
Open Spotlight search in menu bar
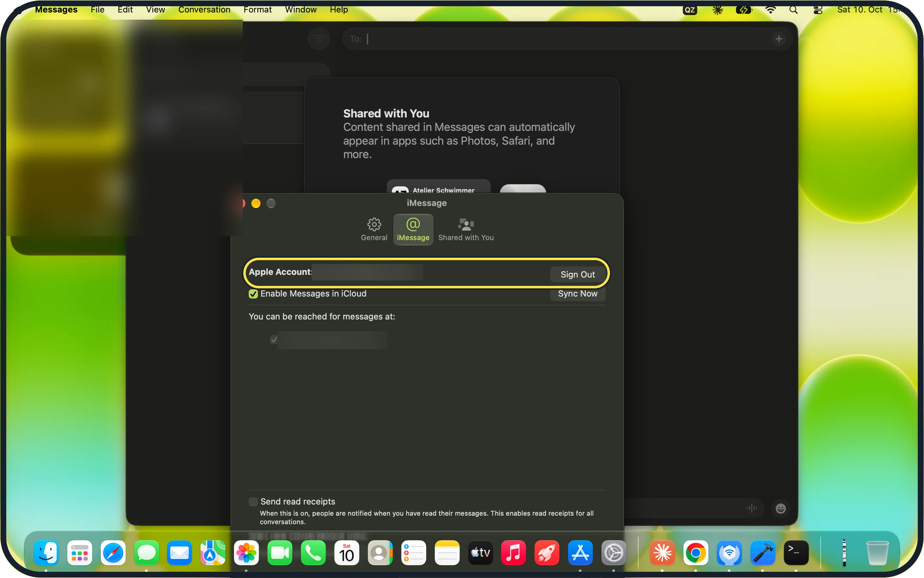pos(793,10)
